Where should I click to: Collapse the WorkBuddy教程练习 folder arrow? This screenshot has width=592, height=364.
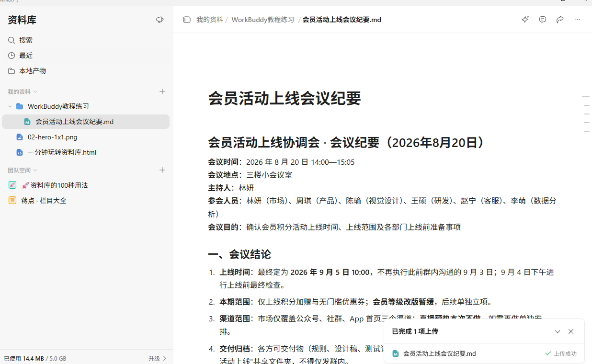click(x=10, y=106)
